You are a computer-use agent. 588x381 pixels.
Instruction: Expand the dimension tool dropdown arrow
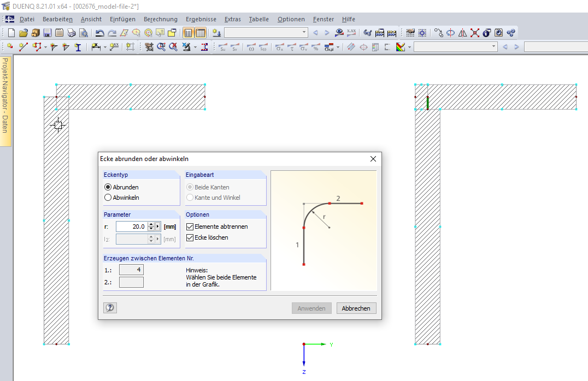coord(104,47)
